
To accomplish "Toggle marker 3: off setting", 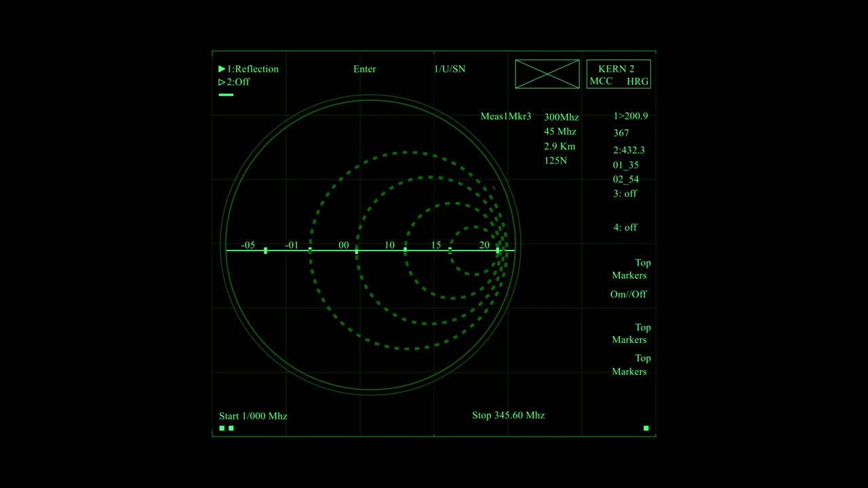I will pos(625,194).
